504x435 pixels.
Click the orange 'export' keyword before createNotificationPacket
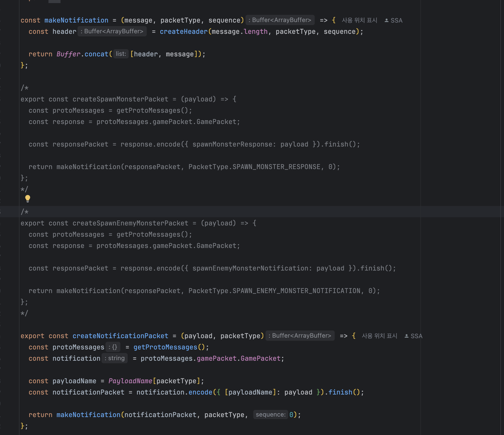click(x=32, y=336)
